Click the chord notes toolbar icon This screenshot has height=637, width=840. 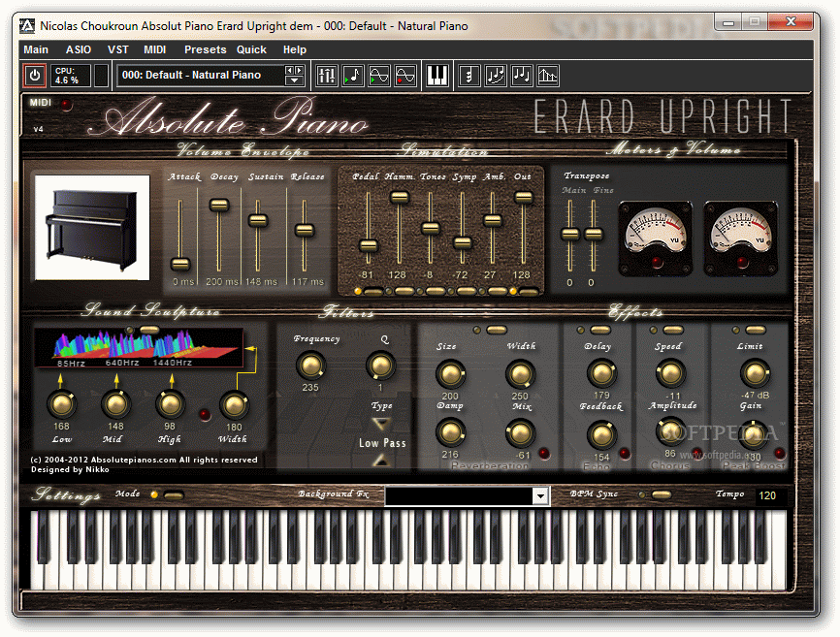pyautogui.click(x=468, y=76)
